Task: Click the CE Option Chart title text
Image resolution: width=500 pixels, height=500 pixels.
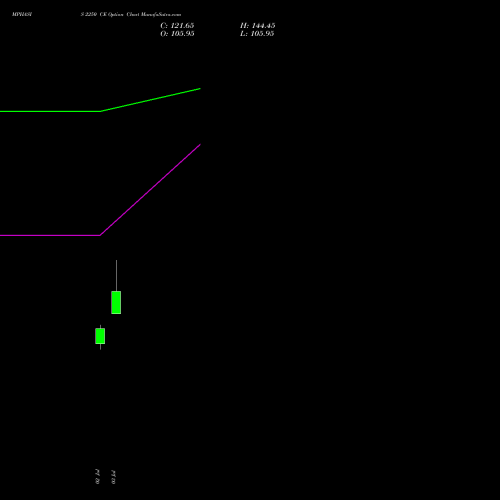Action: tap(131, 14)
